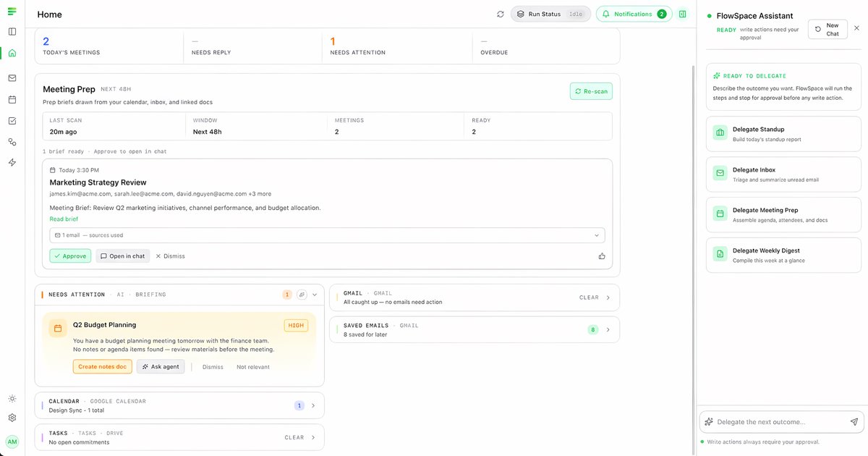This screenshot has width=868, height=456.
Task: Click the Delegate Inbox envelope icon
Action: tap(720, 174)
